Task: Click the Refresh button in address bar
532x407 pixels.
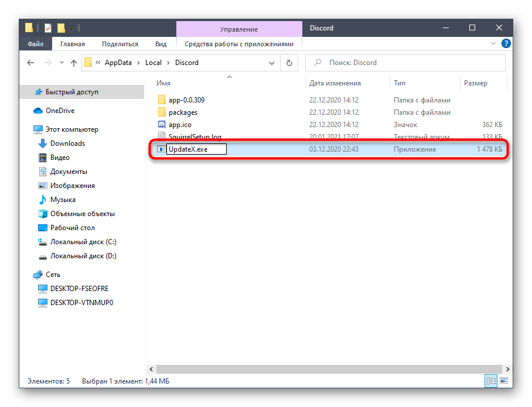Action: click(289, 63)
